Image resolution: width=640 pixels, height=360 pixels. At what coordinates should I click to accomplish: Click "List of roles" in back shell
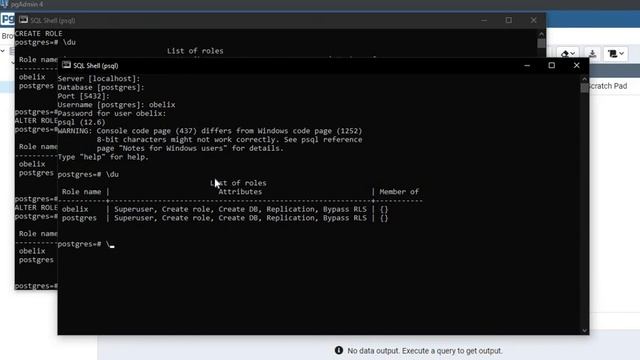(195, 51)
